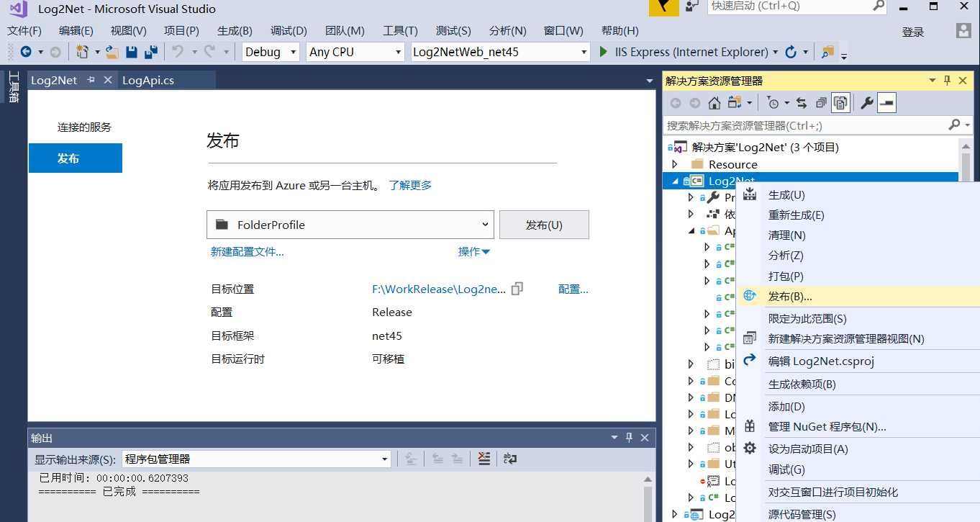Choose 重新生成(E) from the context menu

[858, 215]
